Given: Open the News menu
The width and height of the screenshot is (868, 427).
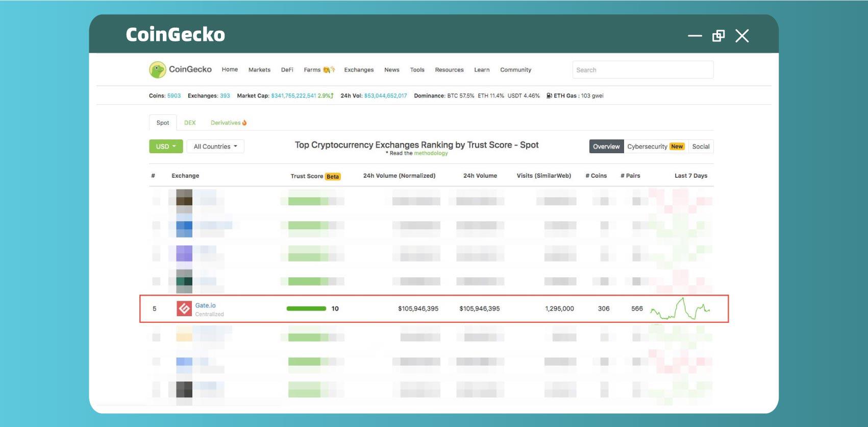Looking at the screenshot, I should 392,70.
